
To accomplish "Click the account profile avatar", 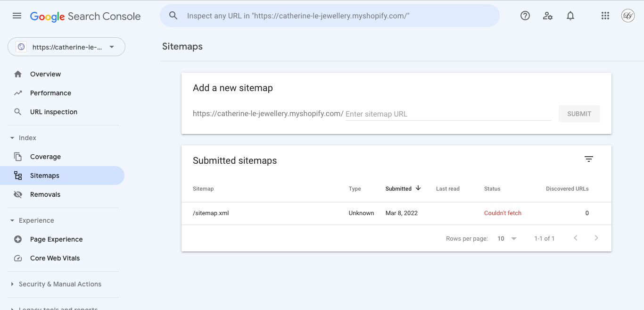I will (627, 16).
